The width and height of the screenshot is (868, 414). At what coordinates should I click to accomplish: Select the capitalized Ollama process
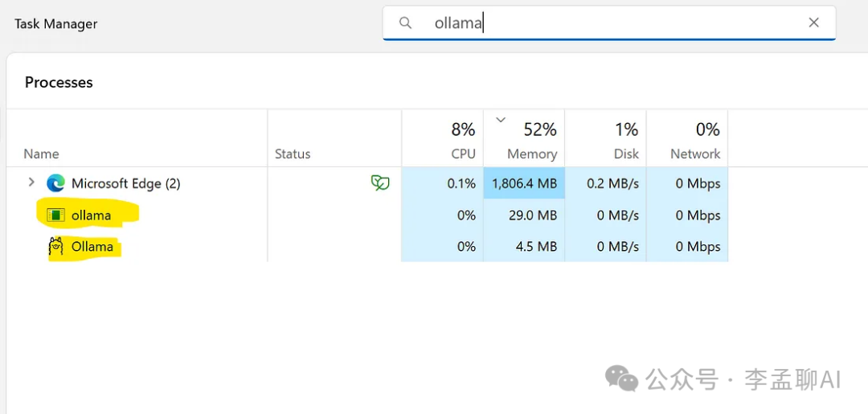coord(92,246)
